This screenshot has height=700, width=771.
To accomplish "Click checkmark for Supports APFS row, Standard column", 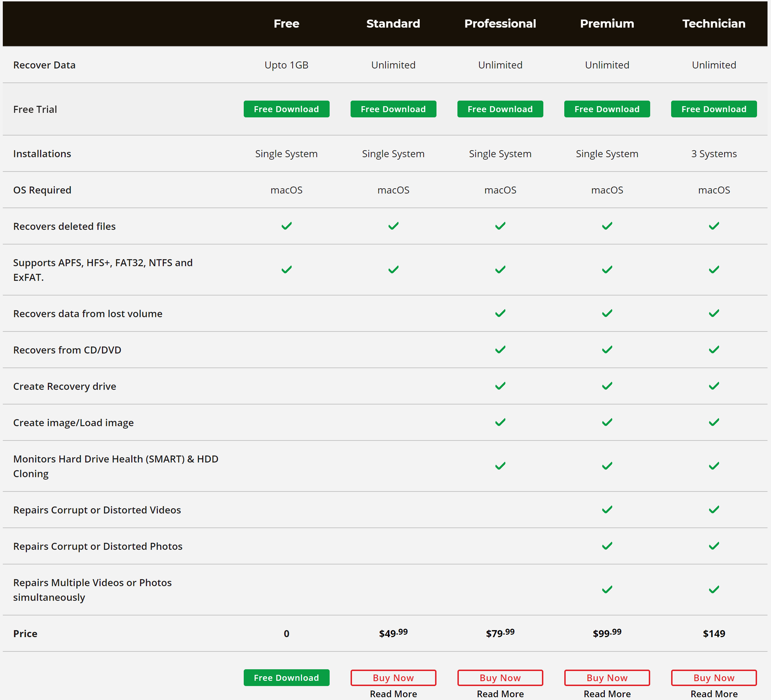I will tap(393, 270).
